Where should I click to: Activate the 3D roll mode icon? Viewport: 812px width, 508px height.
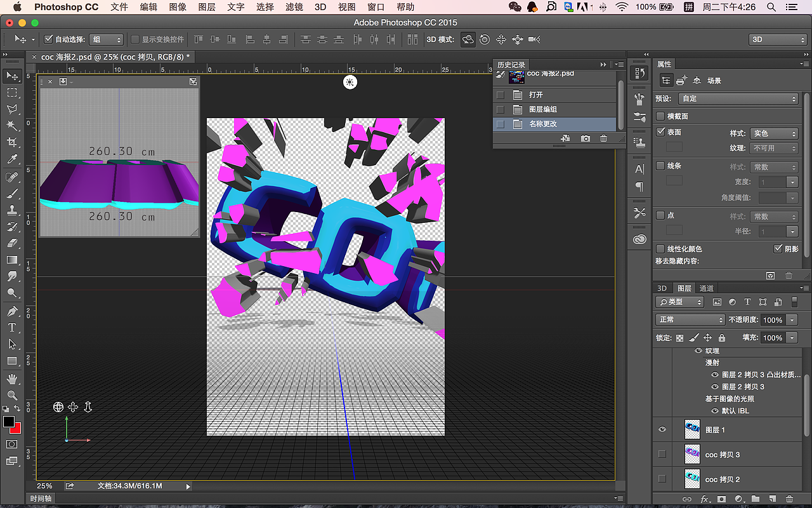coord(485,39)
